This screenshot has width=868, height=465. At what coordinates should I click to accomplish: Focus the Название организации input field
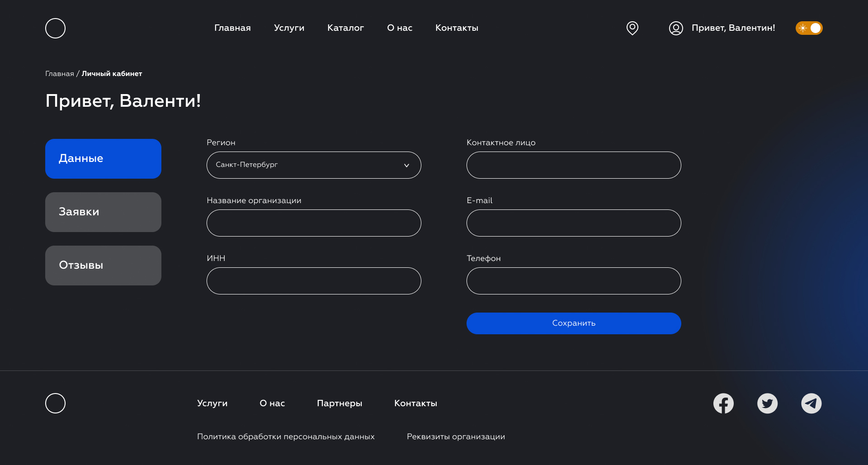pos(314,223)
